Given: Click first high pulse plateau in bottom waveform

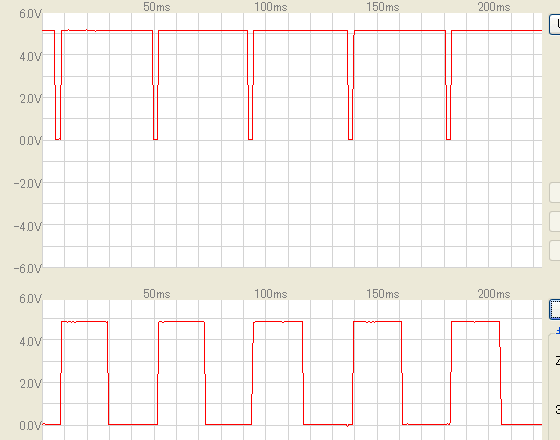Looking at the screenshot, I should (84, 322).
